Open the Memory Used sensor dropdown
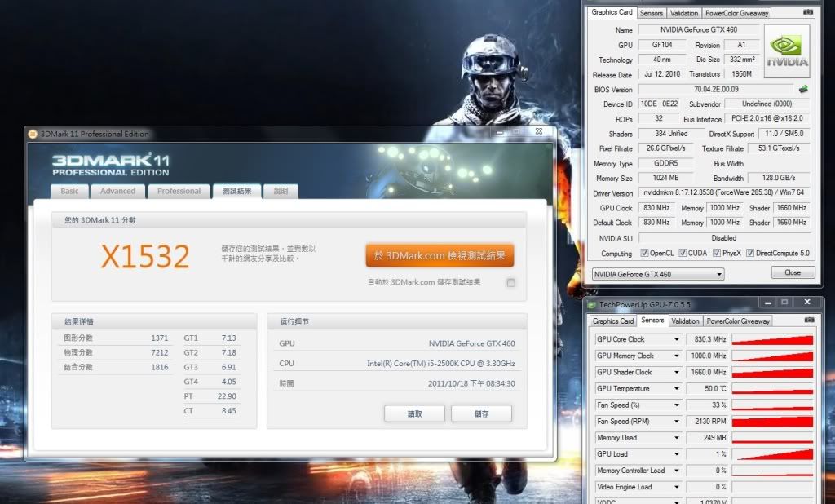The height and width of the screenshot is (504, 835). pos(677,438)
